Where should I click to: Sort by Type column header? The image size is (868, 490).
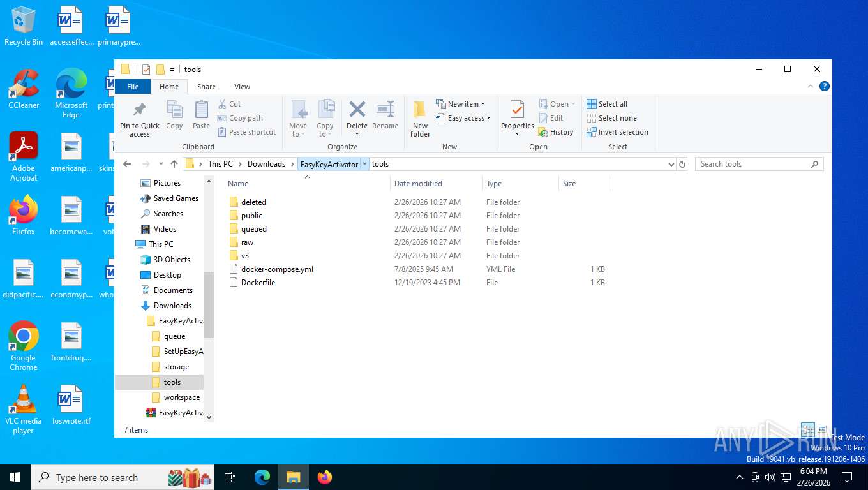click(x=520, y=183)
